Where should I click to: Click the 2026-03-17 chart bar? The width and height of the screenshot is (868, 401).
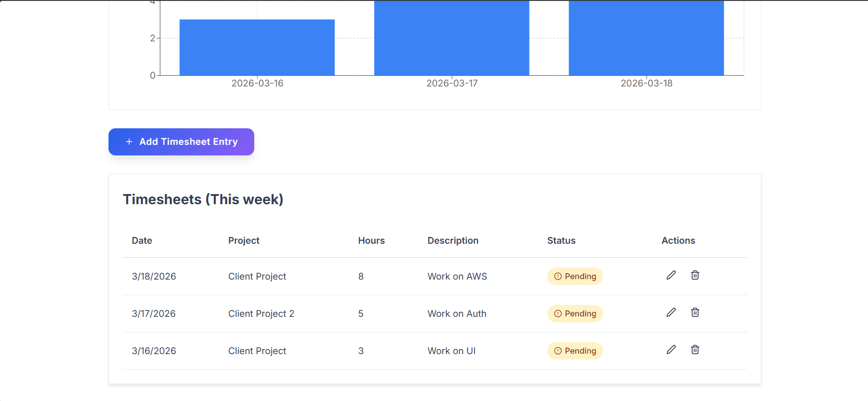coord(451,38)
